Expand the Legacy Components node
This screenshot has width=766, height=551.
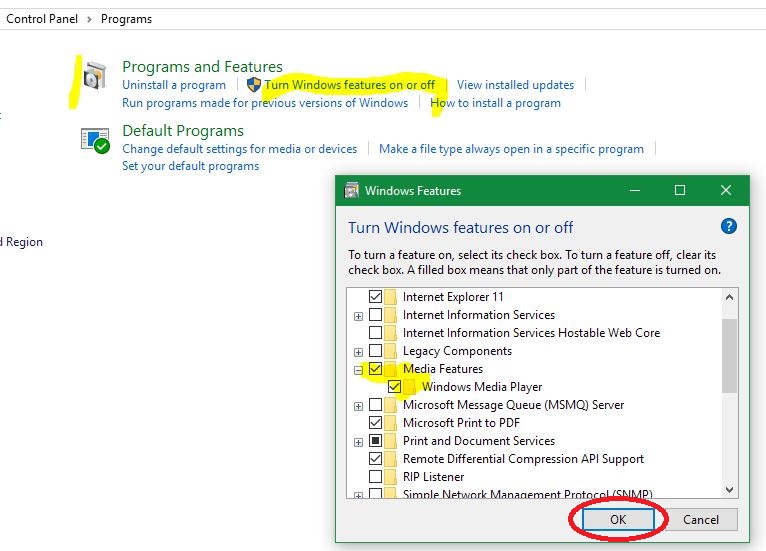358,352
